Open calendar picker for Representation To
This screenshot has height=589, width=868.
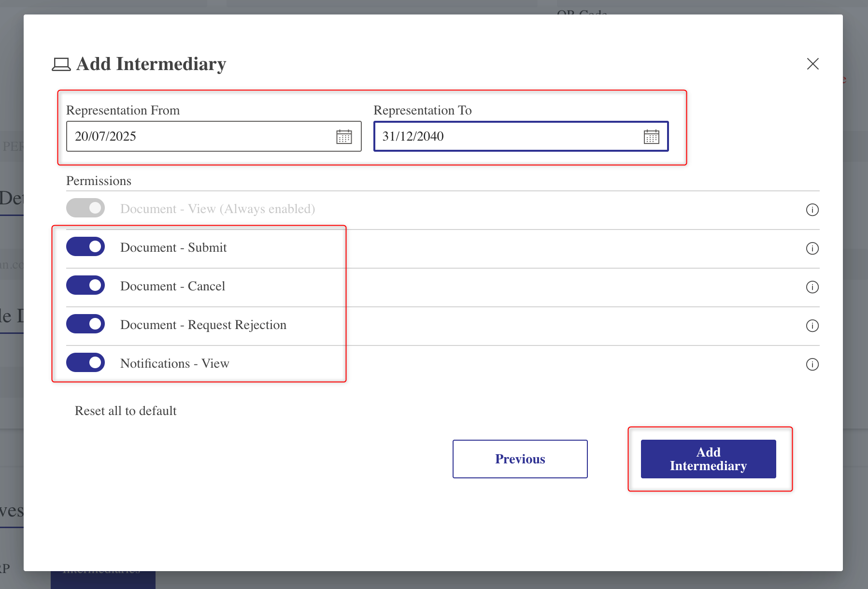pos(651,137)
